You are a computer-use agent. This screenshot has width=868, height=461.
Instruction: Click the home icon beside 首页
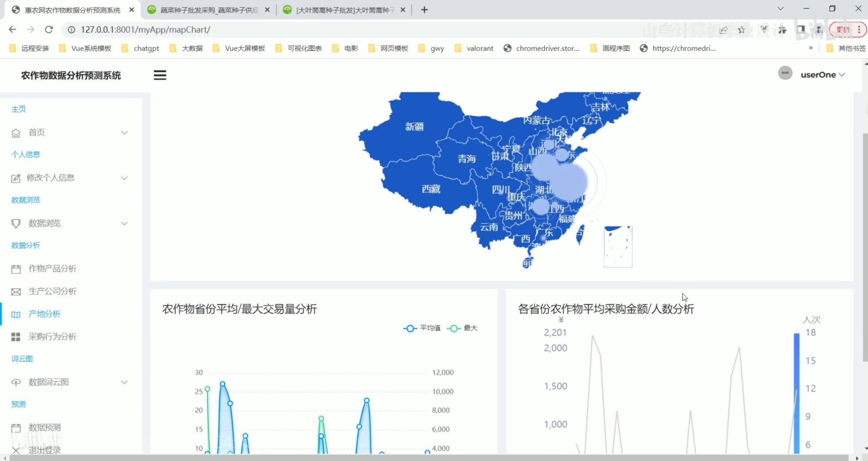point(16,133)
